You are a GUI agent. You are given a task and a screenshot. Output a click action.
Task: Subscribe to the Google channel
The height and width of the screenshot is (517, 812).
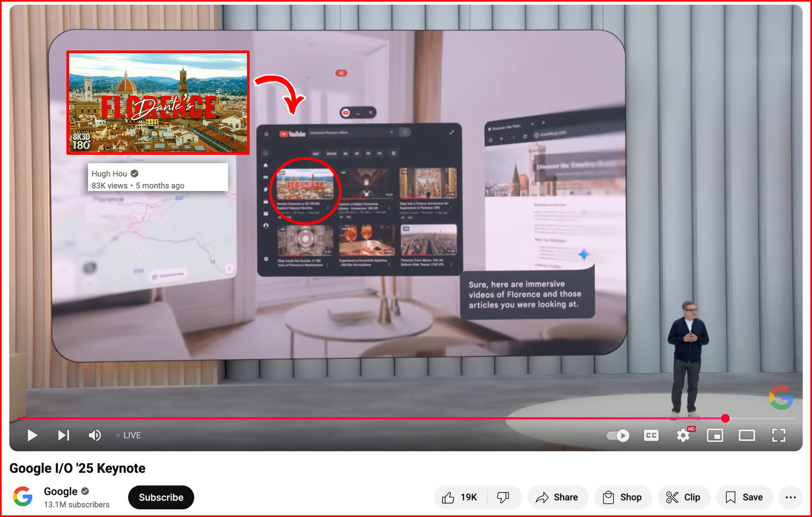pyautogui.click(x=161, y=497)
